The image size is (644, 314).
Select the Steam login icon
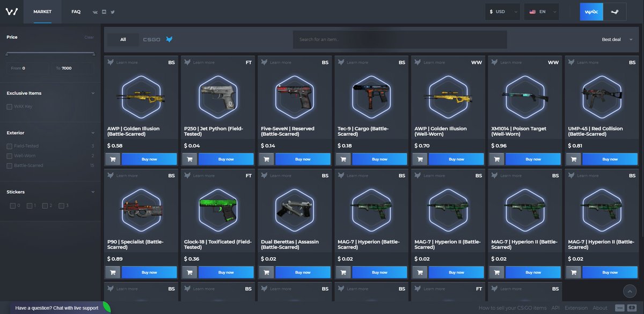pos(614,12)
